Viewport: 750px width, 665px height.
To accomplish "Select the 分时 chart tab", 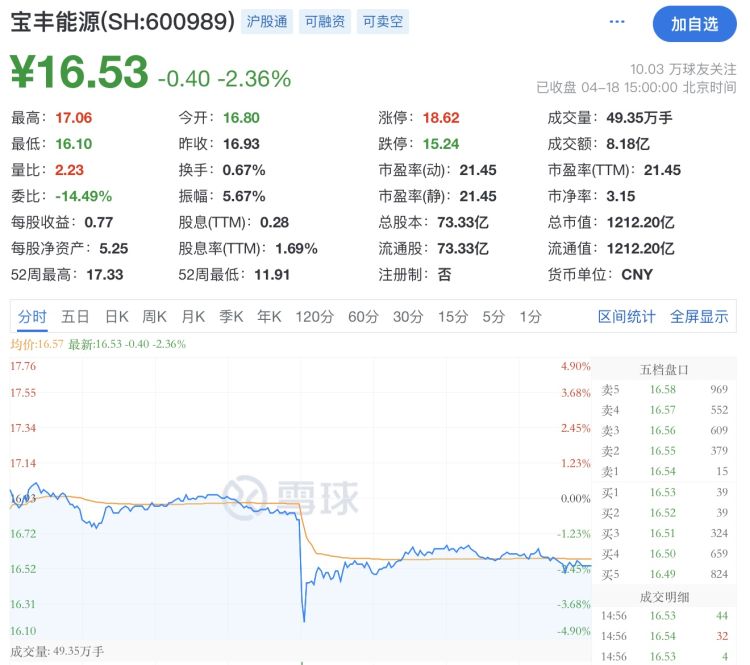I will point(32,317).
